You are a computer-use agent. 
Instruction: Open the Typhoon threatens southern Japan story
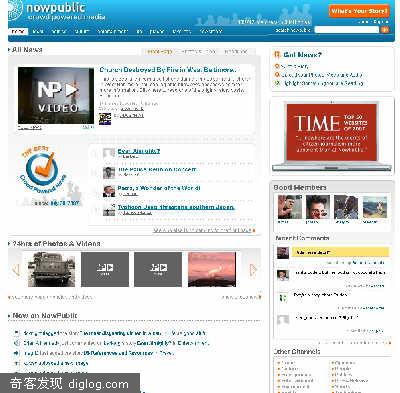(x=176, y=207)
